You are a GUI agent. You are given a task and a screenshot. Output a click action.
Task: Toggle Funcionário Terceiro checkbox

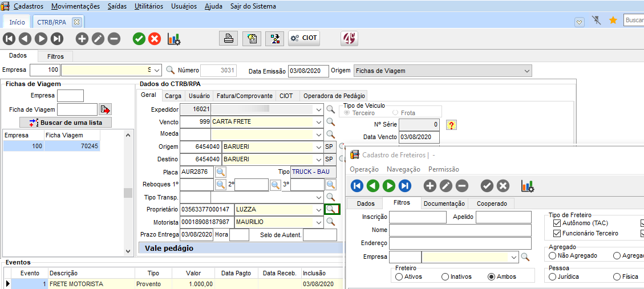(x=557, y=233)
